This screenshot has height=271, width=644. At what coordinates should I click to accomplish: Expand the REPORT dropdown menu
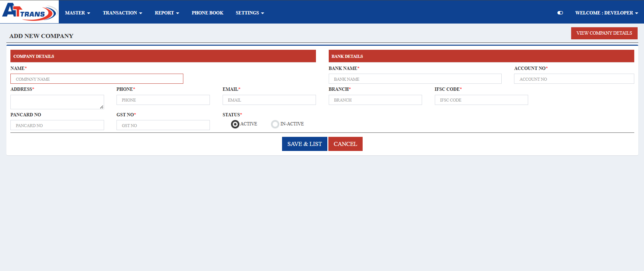point(167,13)
